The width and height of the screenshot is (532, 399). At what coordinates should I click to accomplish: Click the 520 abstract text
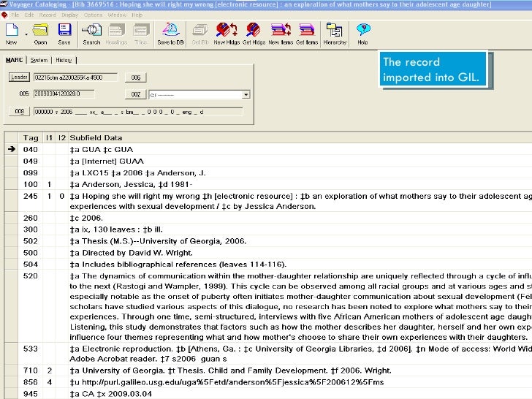coord(300,306)
